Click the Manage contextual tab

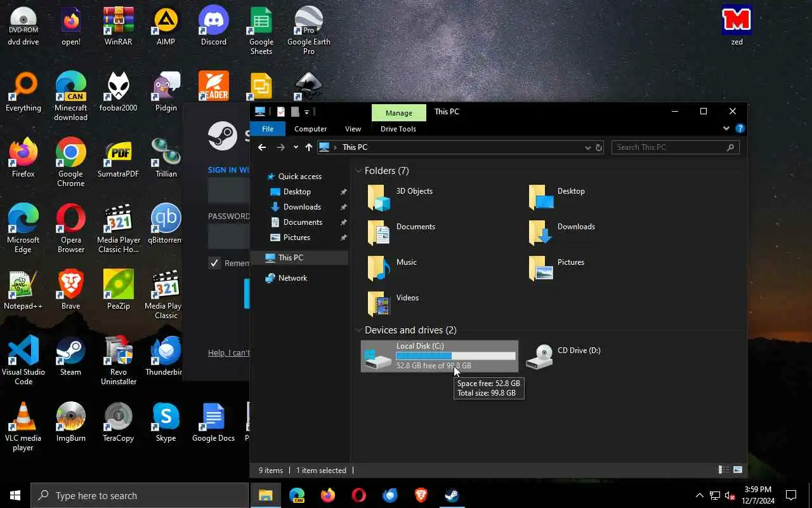[x=399, y=112]
